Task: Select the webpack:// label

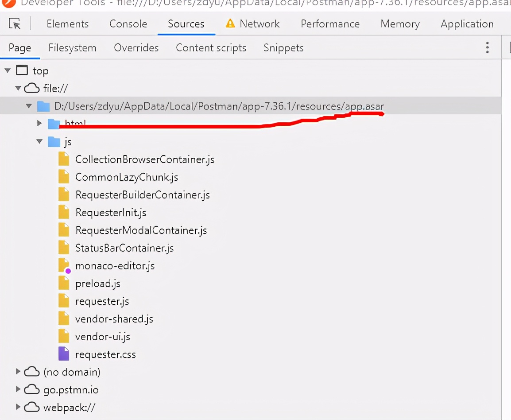Action: coord(70,408)
